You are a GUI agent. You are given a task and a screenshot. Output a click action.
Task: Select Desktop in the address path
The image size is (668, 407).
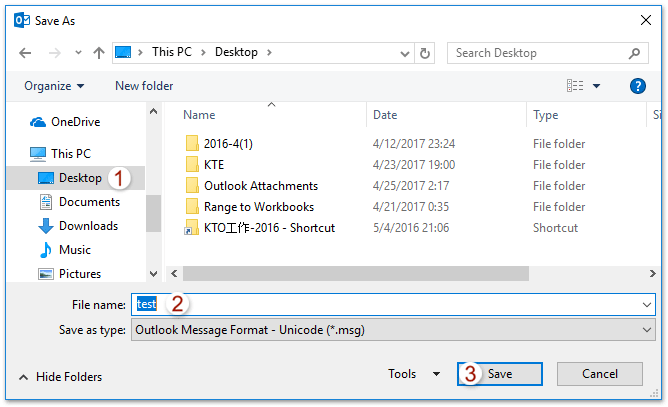pos(236,52)
